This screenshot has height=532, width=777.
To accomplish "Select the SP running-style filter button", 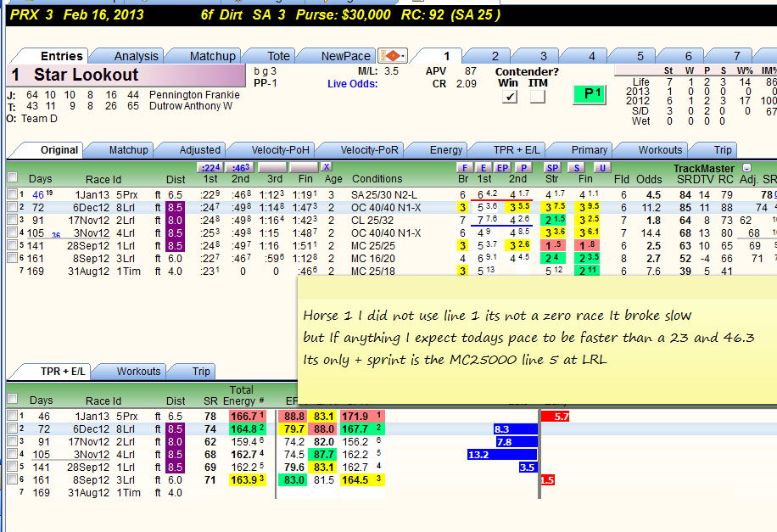I will point(552,168).
